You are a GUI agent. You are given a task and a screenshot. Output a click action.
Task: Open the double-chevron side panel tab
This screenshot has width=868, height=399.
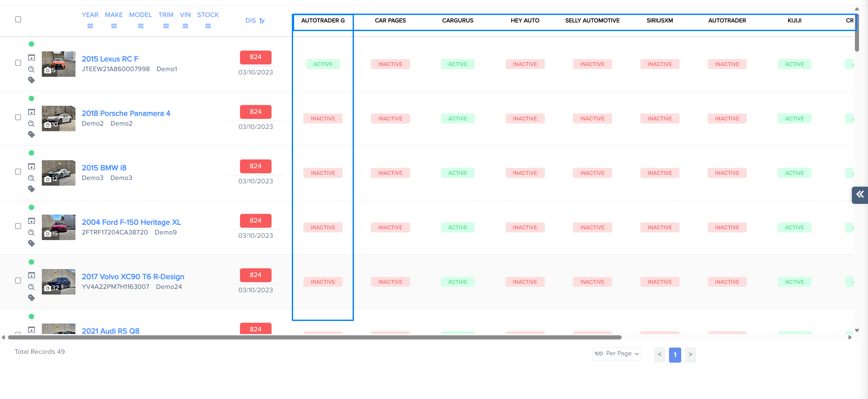point(860,194)
